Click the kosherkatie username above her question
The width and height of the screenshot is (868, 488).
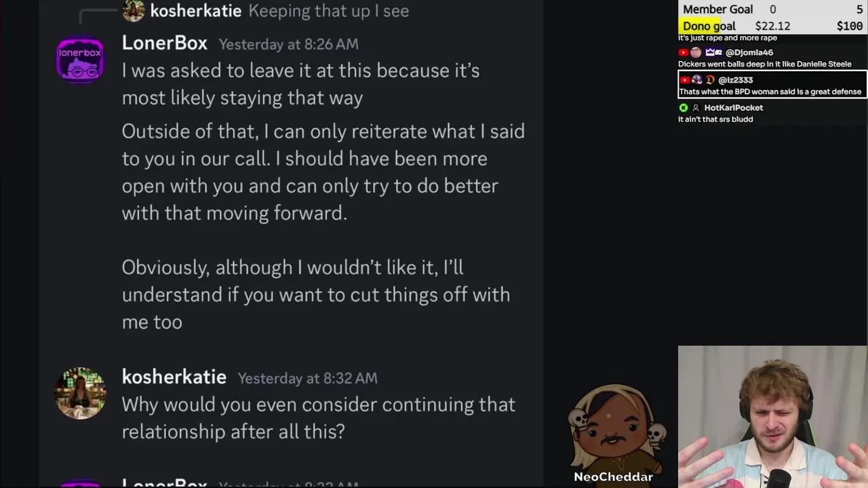pos(174,378)
